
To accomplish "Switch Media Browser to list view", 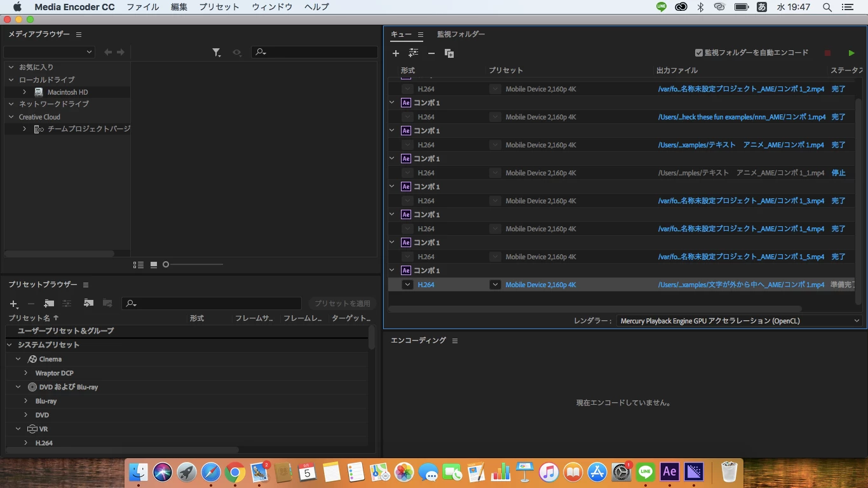I will tap(139, 264).
